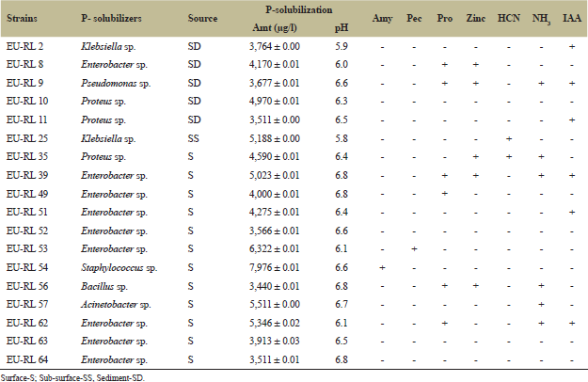Select the SS source cell for EU-RL 25

193,137
